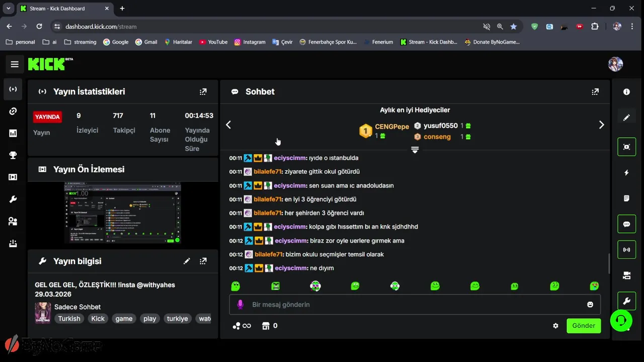Click the info icon in right sidebar
This screenshot has height=362, width=644.
pos(626,92)
